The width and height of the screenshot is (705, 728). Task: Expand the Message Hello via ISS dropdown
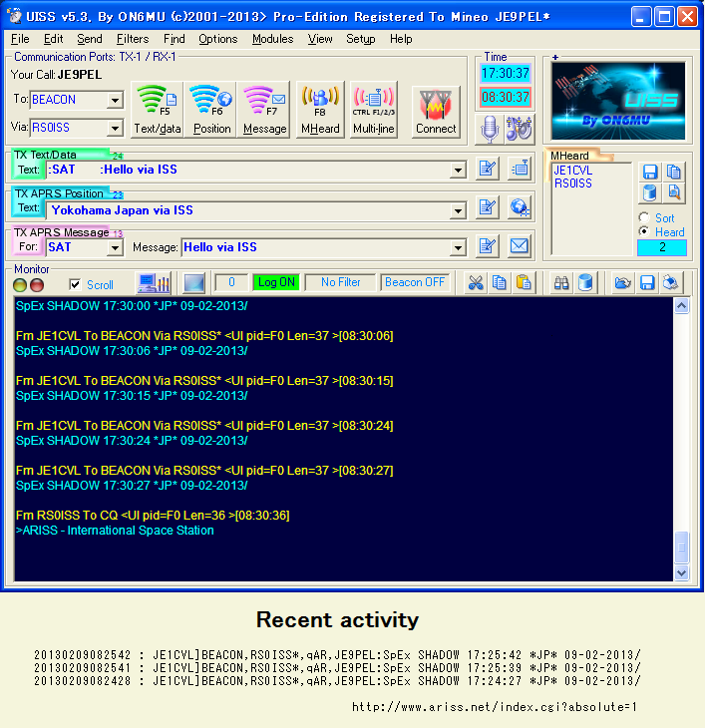[x=458, y=247]
